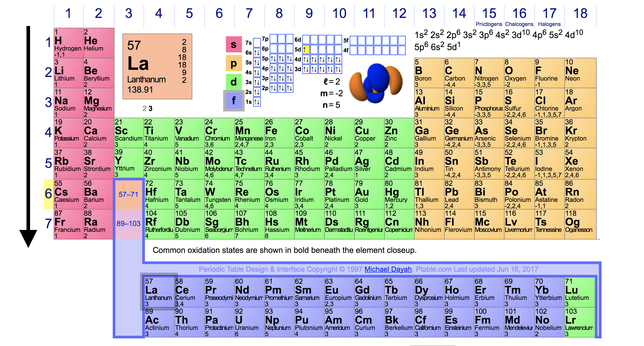Click the green d-block legend swatch
This screenshot has height=346, width=644.
pos(234,82)
